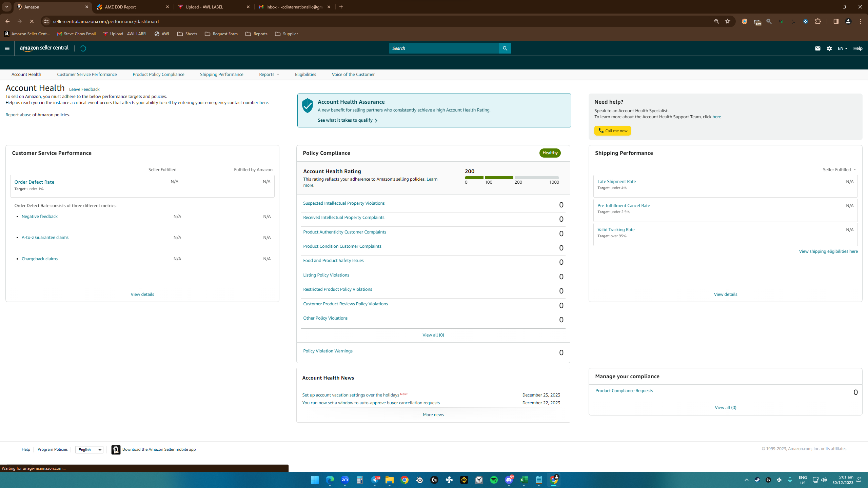The height and width of the screenshot is (488, 868).
Task: Open the English language select box
Action: tap(89, 450)
